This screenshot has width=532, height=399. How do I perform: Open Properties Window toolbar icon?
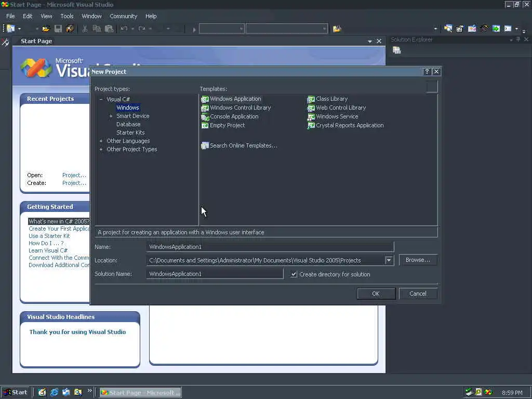pyautogui.click(x=460, y=29)
